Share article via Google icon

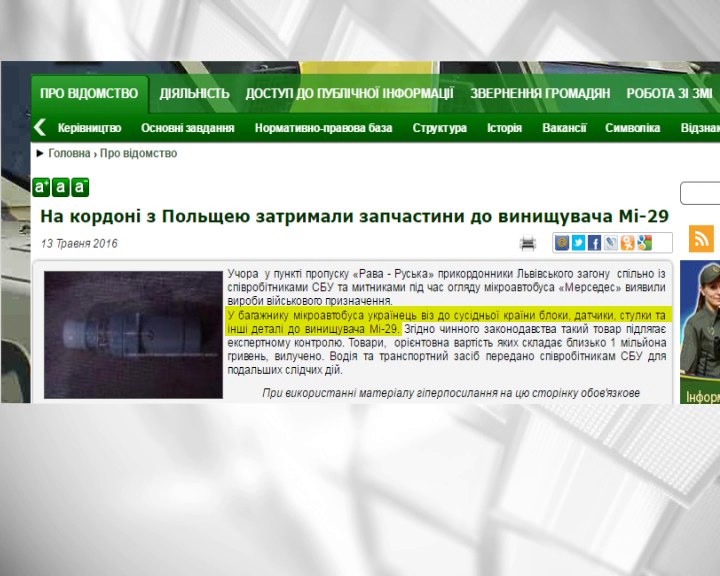pos(644,243)
